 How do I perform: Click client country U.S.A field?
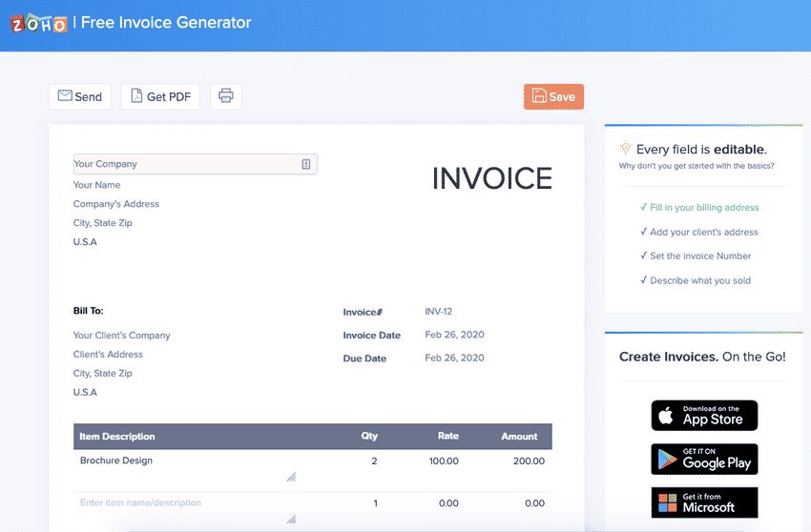coord(85,392)
